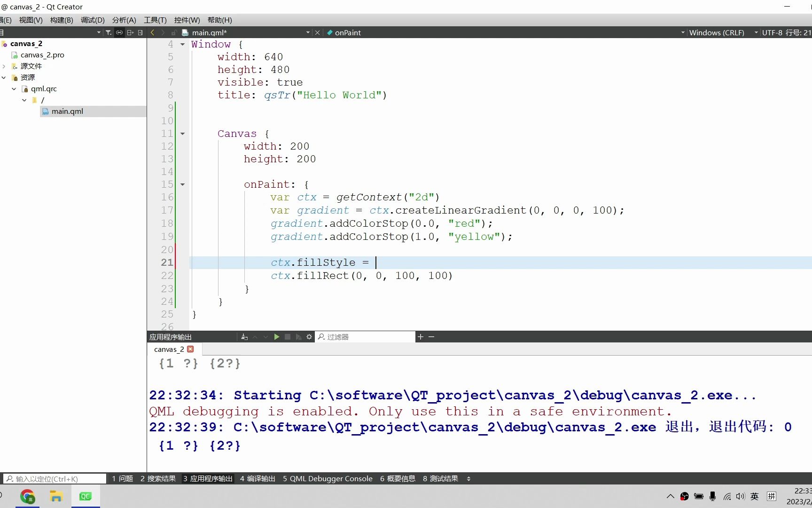The height and width of the screenshot is (508, 812).
Task: Click createLinearGradient on line 17
Action: pos(460,210)
